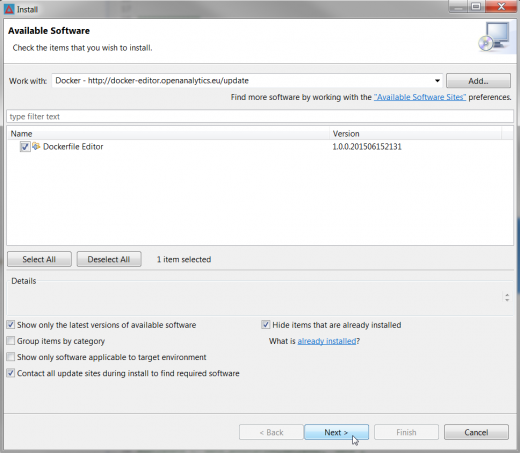Select the Dockerfile Editor row text
This screenshot has width=520, height=453.
tap(73, 147)
